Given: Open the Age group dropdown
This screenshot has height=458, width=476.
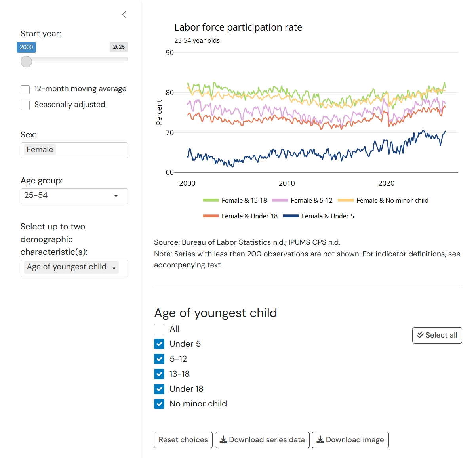Looking at the screenshot, I should [74, 196].
